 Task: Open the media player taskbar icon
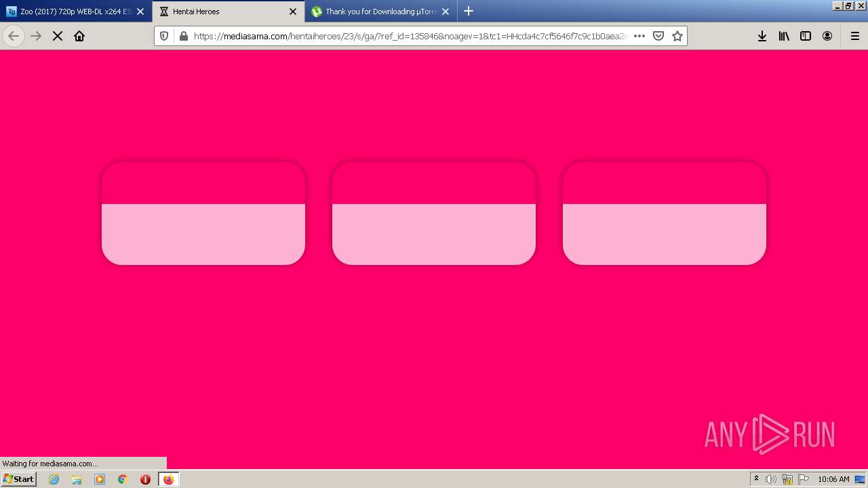pyautogui.click(x=100, y=479)
